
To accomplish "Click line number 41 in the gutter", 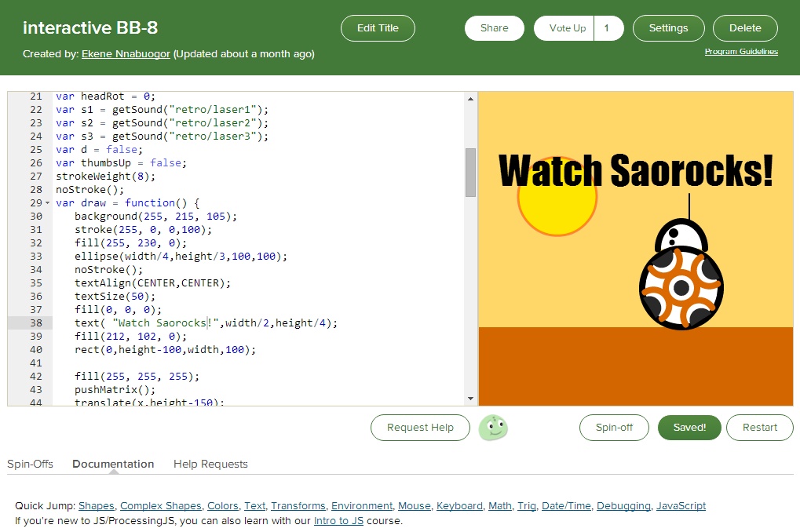I will click(35, 363).
